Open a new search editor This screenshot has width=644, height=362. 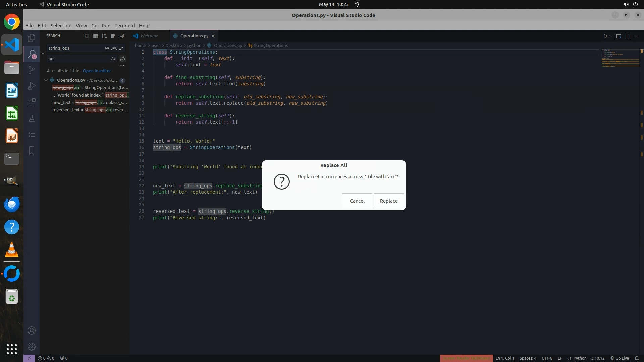(104, 36)
